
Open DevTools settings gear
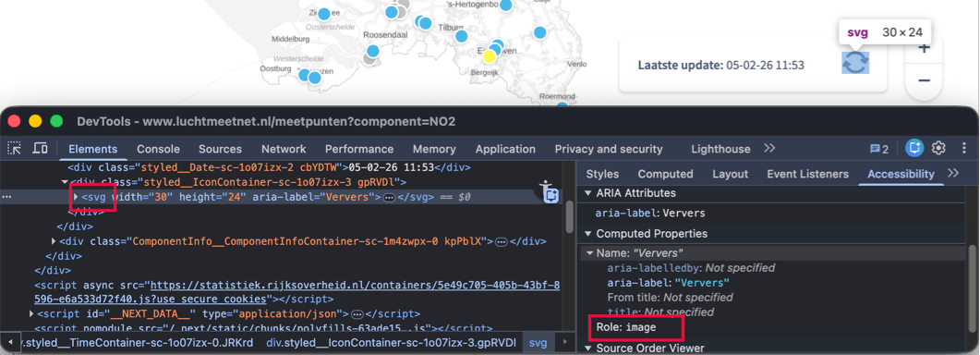click(x=938, y=149)
